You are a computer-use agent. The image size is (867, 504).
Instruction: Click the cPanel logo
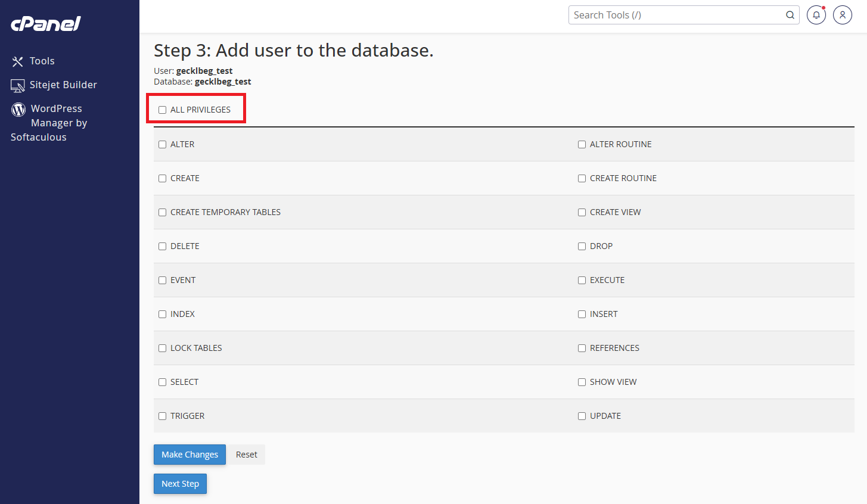coord(45,23)
